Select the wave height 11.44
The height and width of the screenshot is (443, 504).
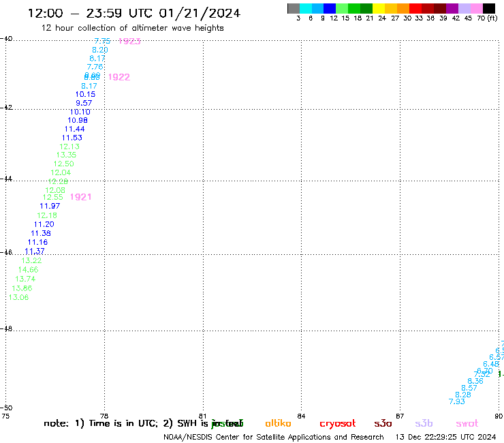(74, 129)
